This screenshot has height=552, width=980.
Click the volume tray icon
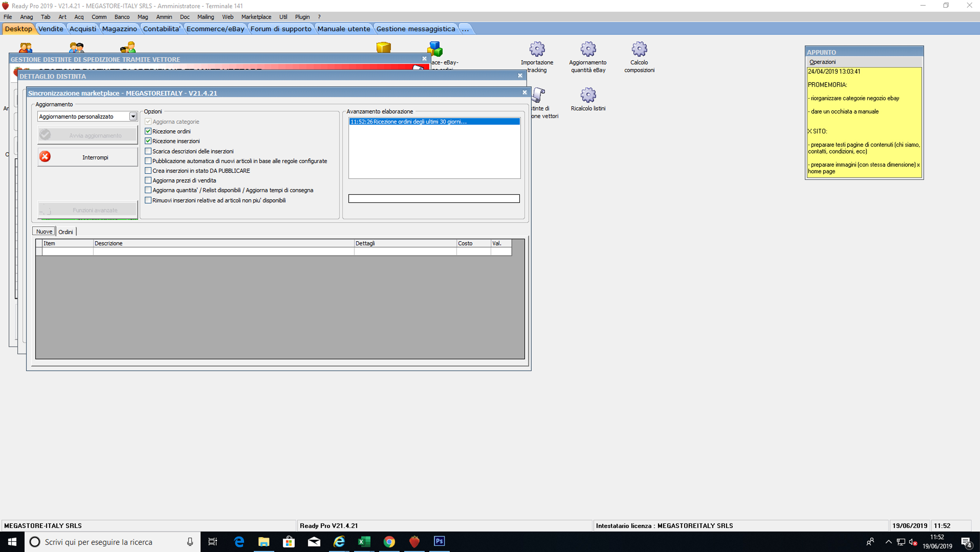(913, 542)
